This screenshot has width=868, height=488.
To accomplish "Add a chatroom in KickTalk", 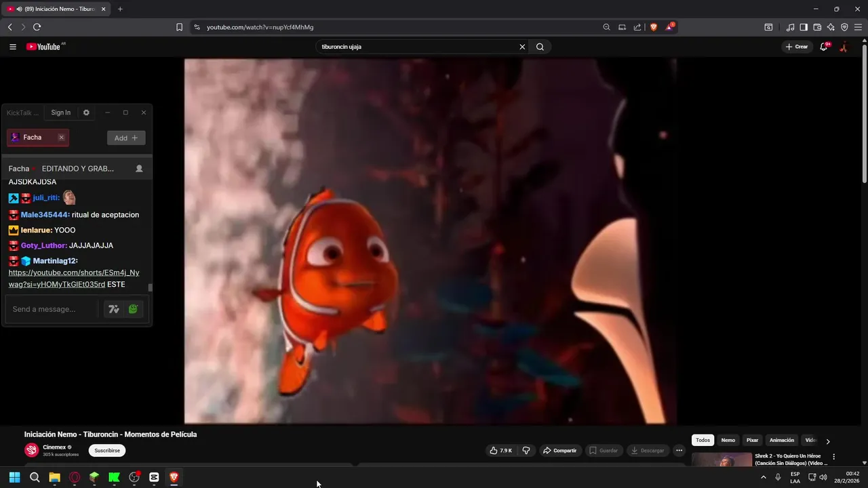I will coord(126,138).
